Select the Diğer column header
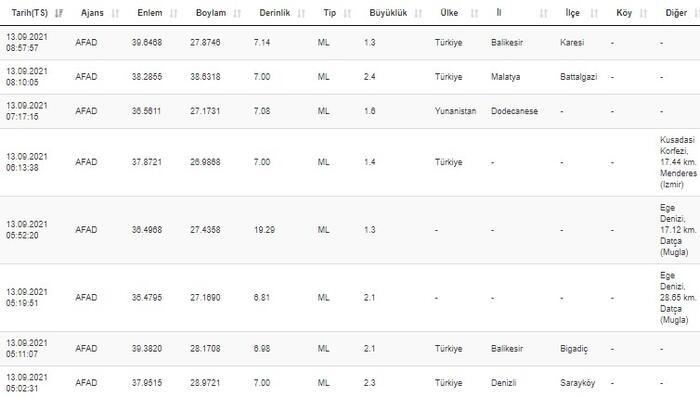The width and height of the screenshot is (700, 397). point(676,13)
